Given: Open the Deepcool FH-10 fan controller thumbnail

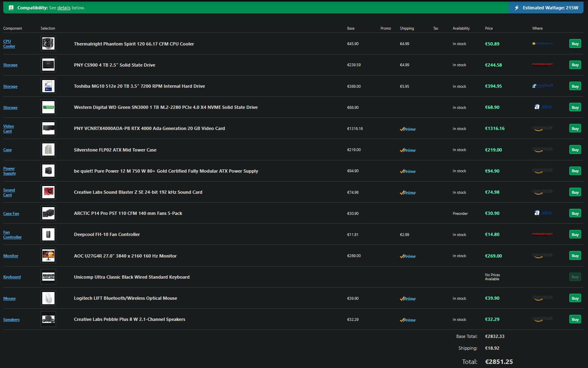Looking at the screenshot, I should pyautogui.click(x=48, y=234).
